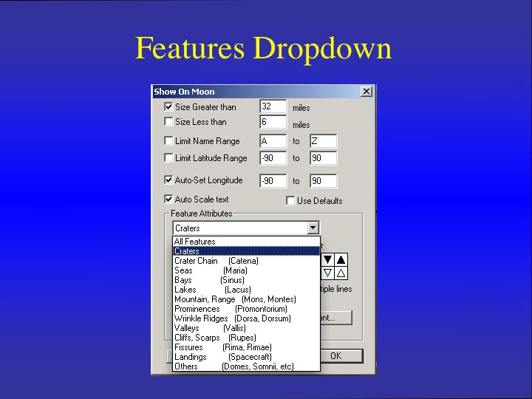Check the Use Defaults option

point(290,200)
